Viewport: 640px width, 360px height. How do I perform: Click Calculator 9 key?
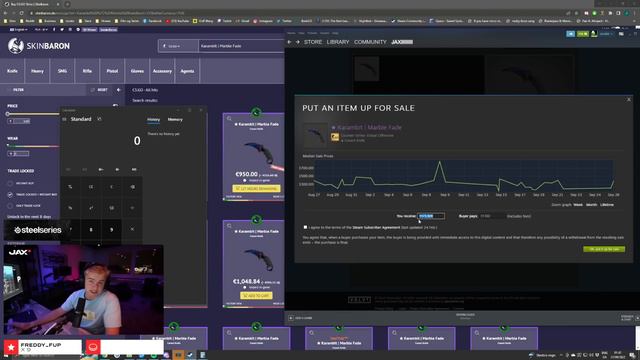tap(111, 229)
